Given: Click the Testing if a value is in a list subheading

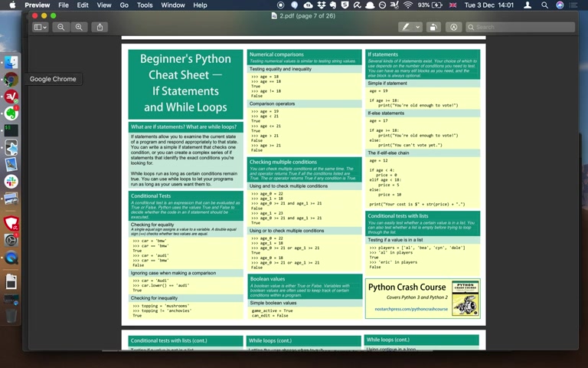Looking at the screenshot, I should (x=395, y=239).
